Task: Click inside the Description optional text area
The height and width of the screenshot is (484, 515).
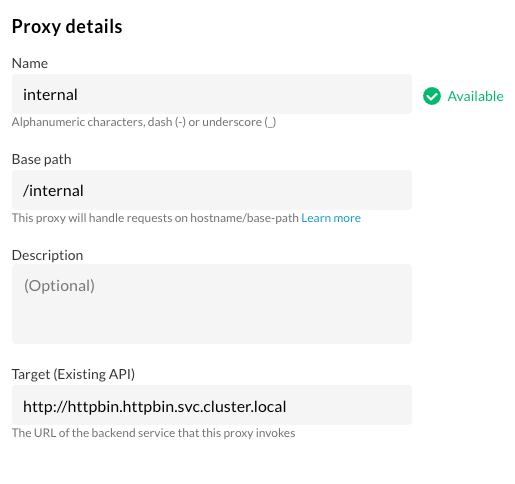Action: point(212,304)
